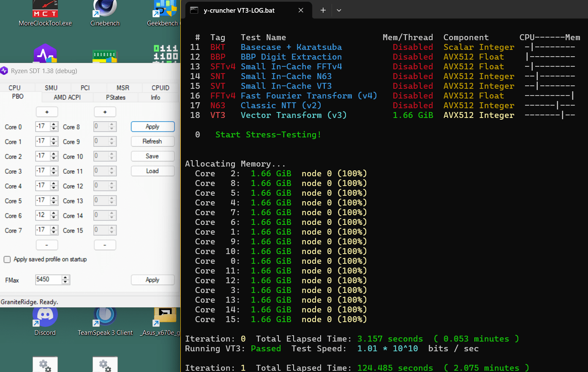
Task: Enable Apply saved profile on startup
Action: point(7,259)
